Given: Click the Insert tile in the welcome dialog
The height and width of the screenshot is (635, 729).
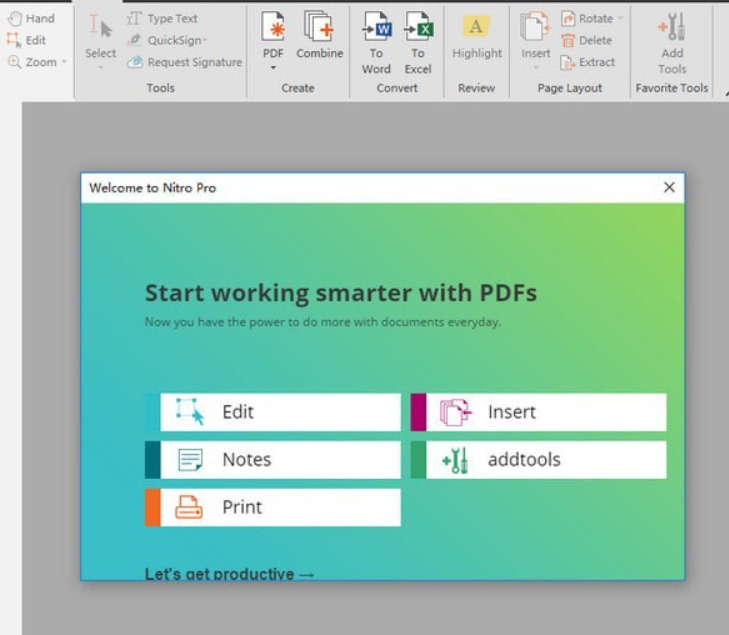Looking at the screenshot, I should pyautogui.click(x=538, y=412).
